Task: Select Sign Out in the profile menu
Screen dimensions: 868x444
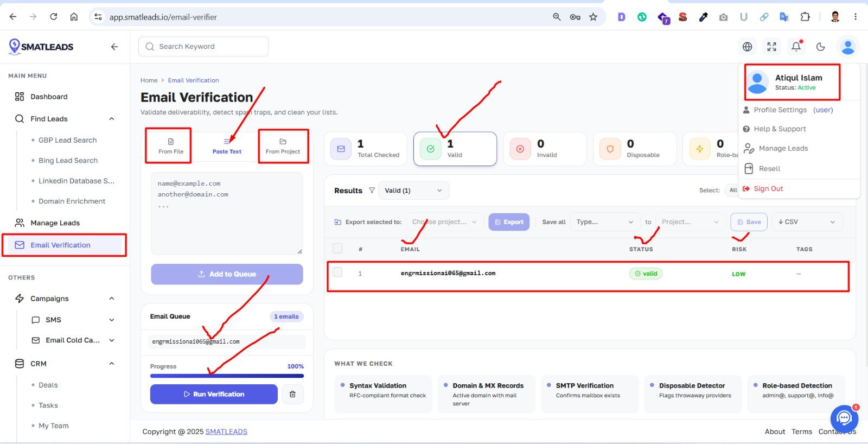Action: [768, 188]
